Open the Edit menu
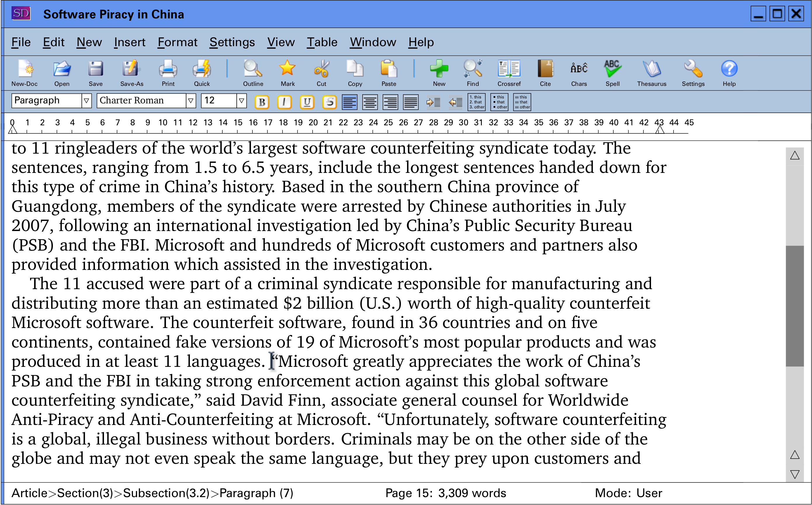The width and height of the screenshot is (812, 505). point(53,42)
